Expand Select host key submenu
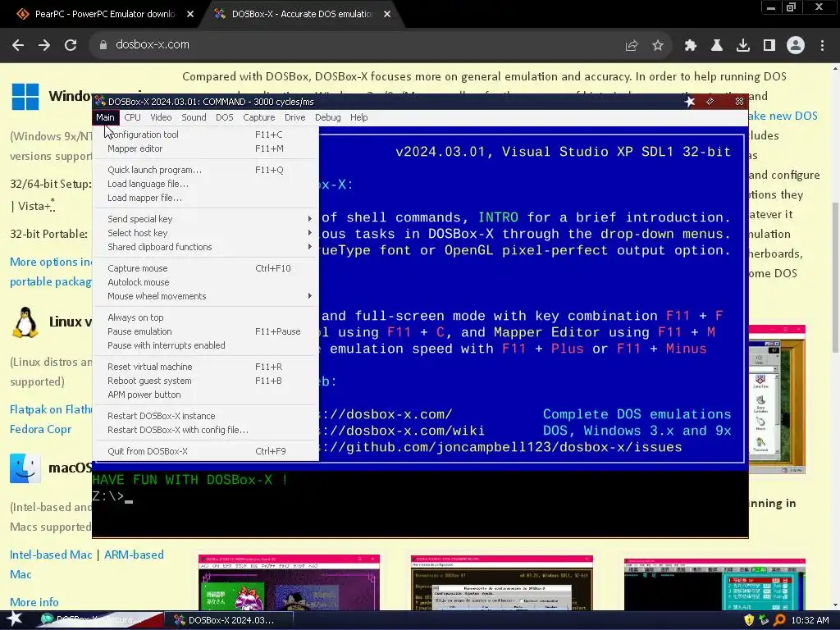Viewport: 840px width, 630px height. click(x=206, y=232)
